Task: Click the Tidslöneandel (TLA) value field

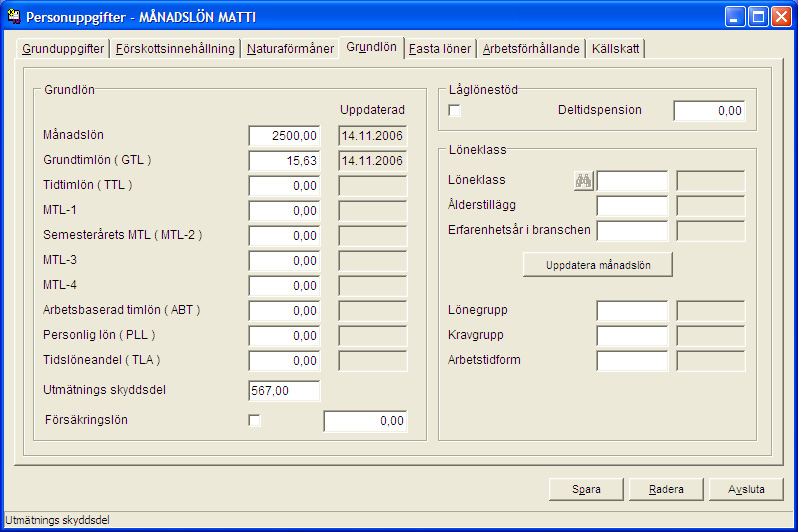Action: pos(284,360)
